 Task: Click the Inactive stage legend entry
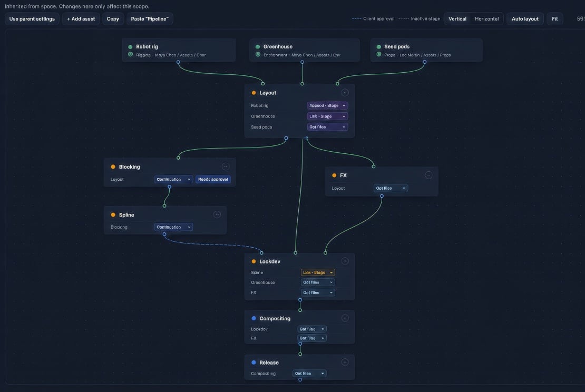tap(420, 18)
